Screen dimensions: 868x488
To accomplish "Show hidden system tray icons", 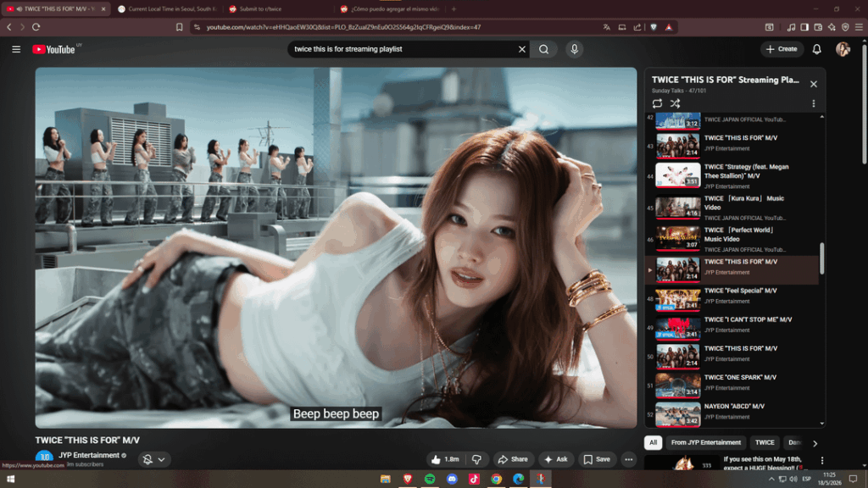I will tap(771, 480).
